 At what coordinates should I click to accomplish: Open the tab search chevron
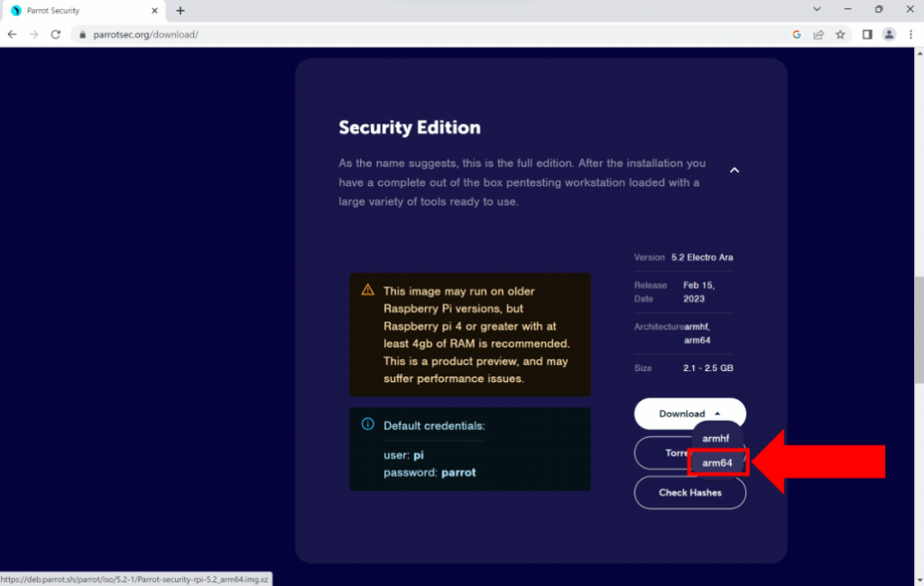(x=817, y=9)
